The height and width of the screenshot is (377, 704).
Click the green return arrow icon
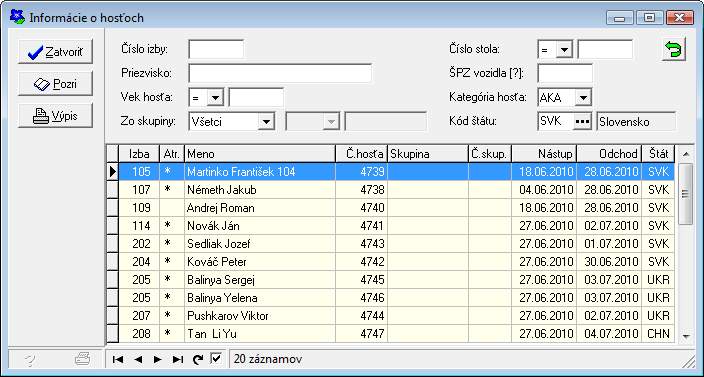click(674, 49)
